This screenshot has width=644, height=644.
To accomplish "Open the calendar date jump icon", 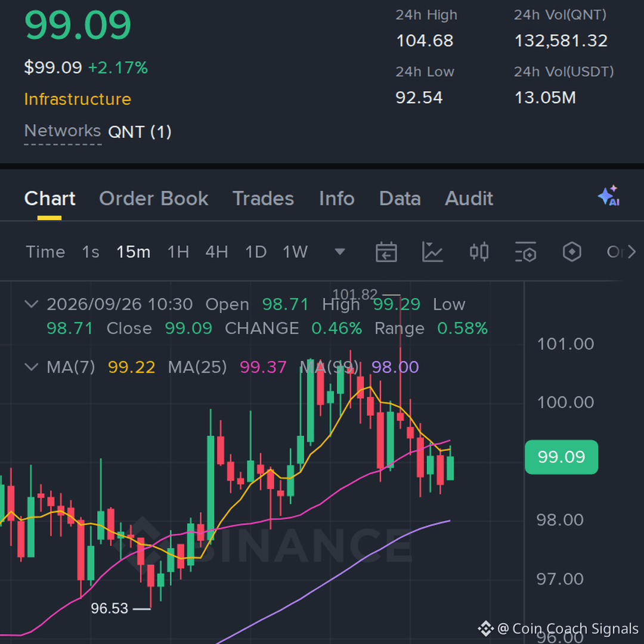I will point(386,252).
